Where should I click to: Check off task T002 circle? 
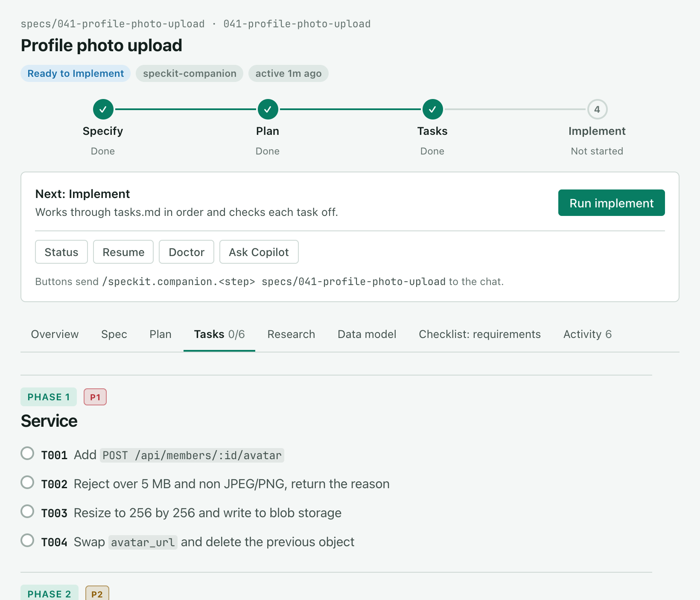[x=27, y=482]
